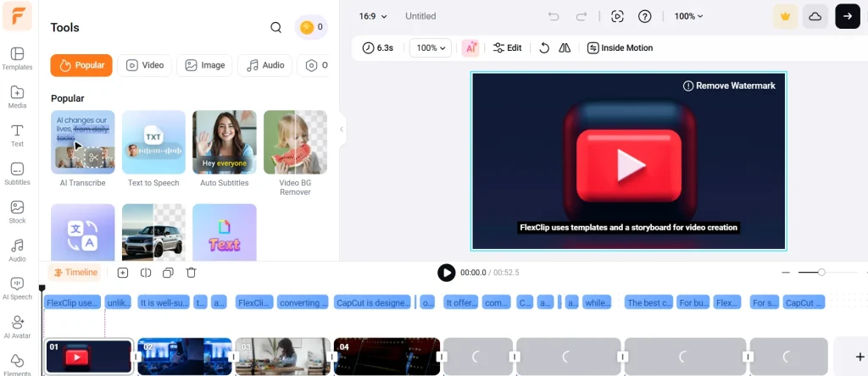Open the full preview play icon
This screenshot has width=868, height=376.
[x=618, y=17]
